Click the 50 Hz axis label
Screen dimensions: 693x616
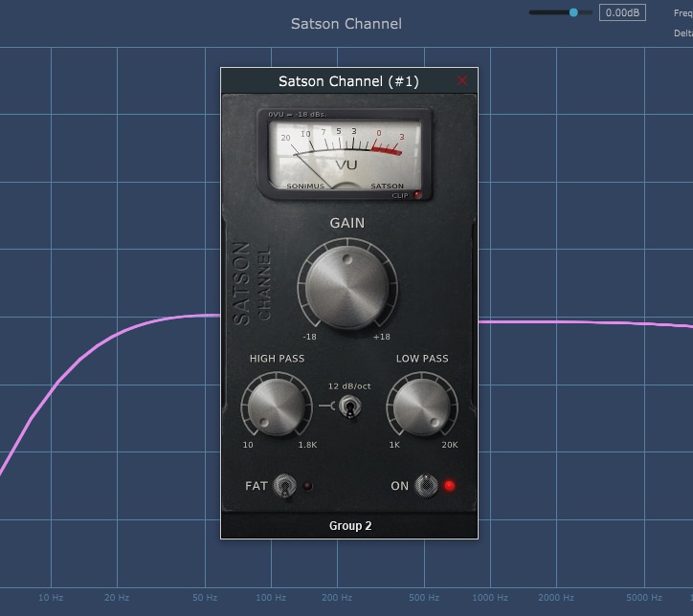pyautogui.click(x=205, y=598)
